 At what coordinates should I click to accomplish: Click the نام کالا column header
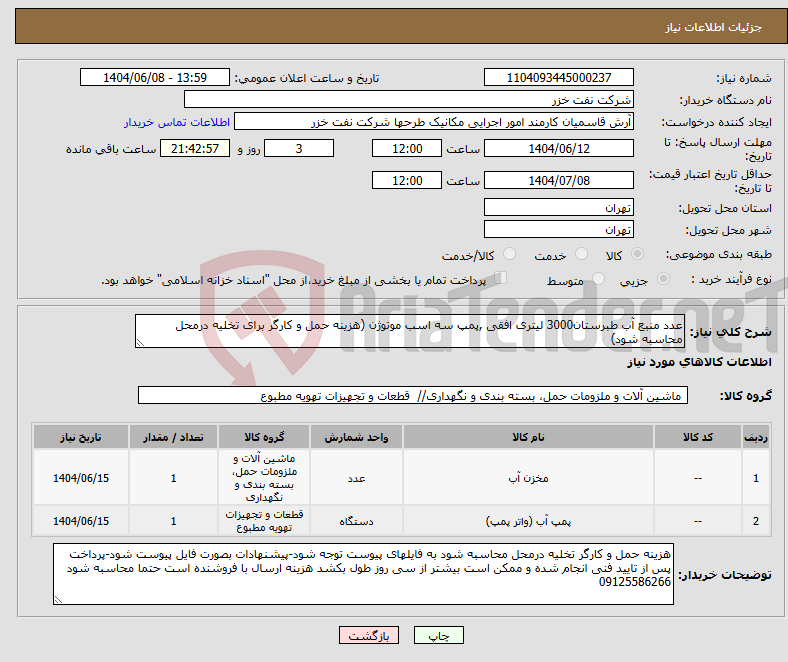[528, 437]
